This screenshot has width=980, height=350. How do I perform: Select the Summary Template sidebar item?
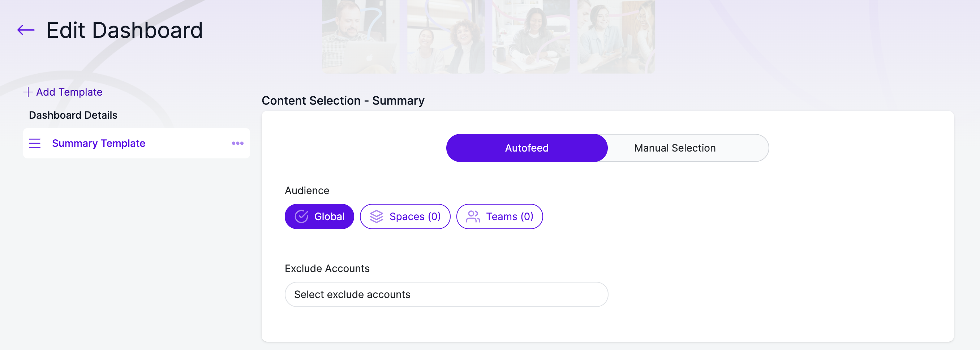pyautogui.click(x=136, y=143)
